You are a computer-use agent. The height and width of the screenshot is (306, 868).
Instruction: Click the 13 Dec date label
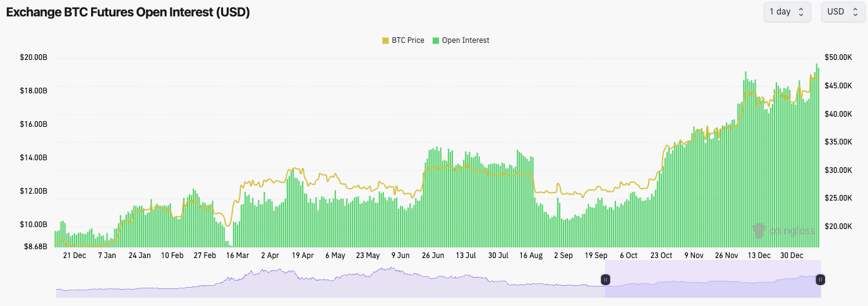click(759, 256)
